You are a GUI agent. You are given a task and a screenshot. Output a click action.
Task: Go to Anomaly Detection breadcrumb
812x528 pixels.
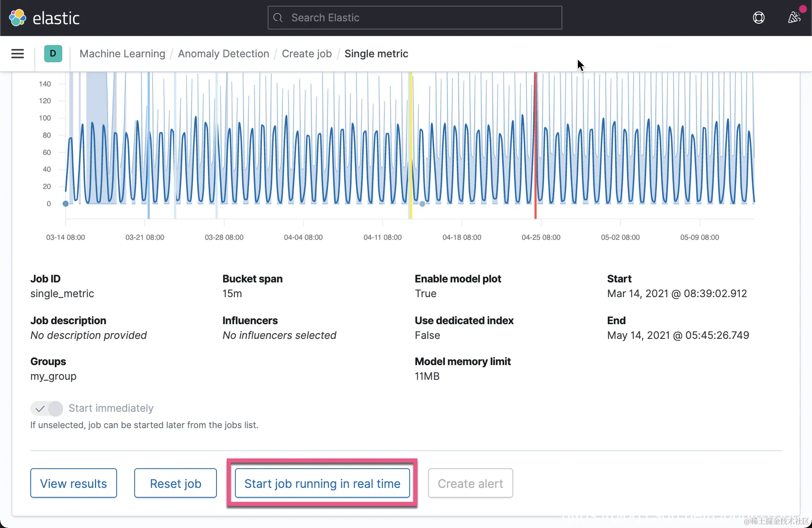[223, 54]
